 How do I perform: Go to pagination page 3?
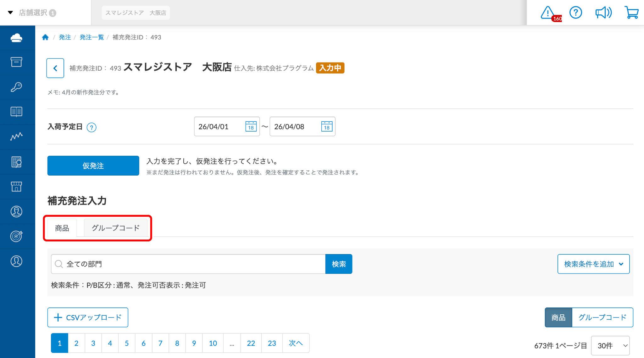tap(93, 343)
